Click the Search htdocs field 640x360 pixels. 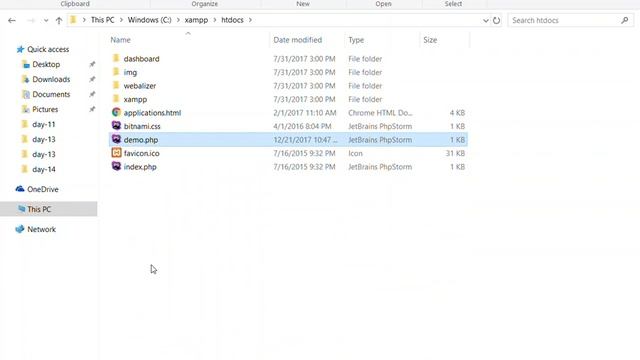point(571,20)
